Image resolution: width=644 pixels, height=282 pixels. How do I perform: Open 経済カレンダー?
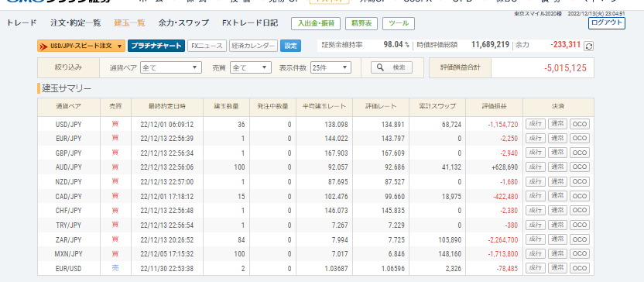pos(253,46)
